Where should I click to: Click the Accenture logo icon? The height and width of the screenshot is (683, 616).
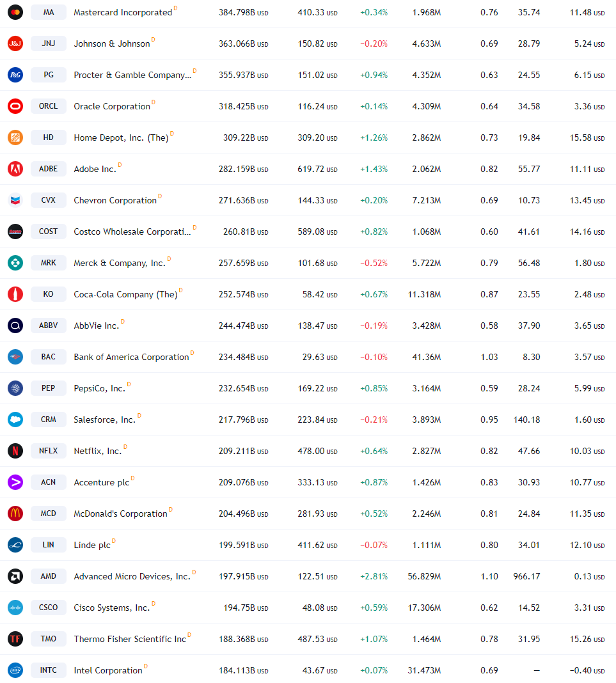[15, 483]
